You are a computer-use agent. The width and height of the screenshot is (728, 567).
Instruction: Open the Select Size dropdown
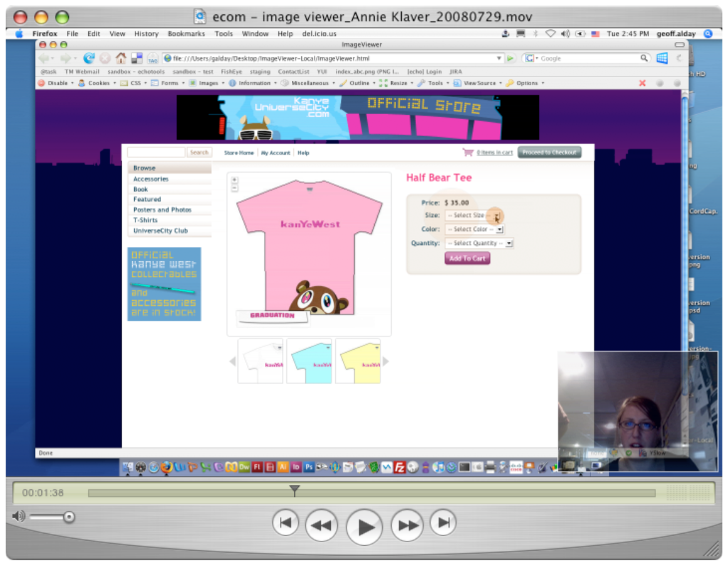[473, 216]
